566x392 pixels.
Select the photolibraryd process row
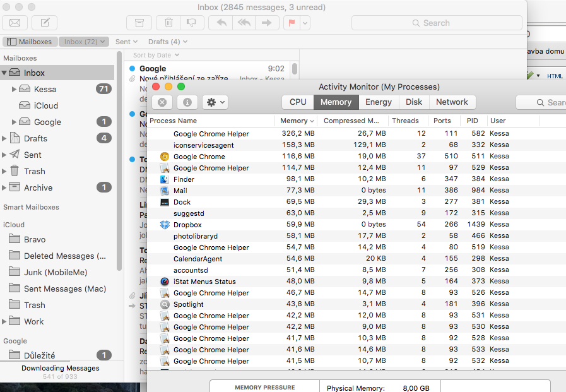coord(357,236)
